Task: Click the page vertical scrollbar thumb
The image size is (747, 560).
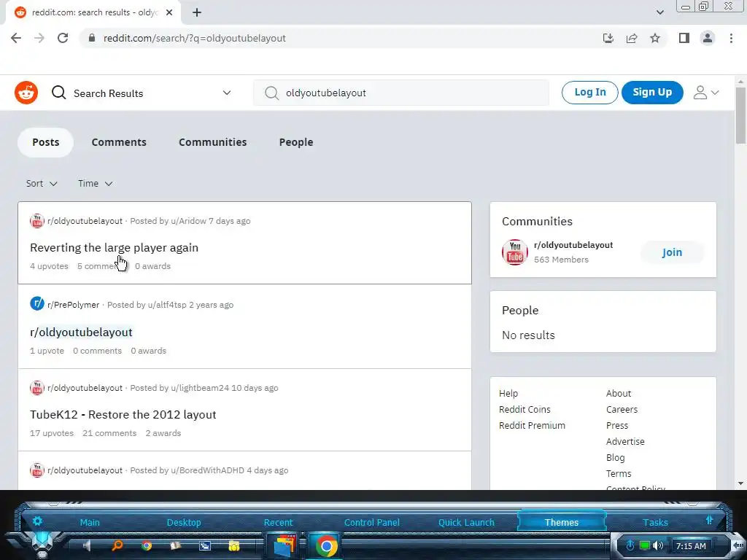Action: pos(740,115)
